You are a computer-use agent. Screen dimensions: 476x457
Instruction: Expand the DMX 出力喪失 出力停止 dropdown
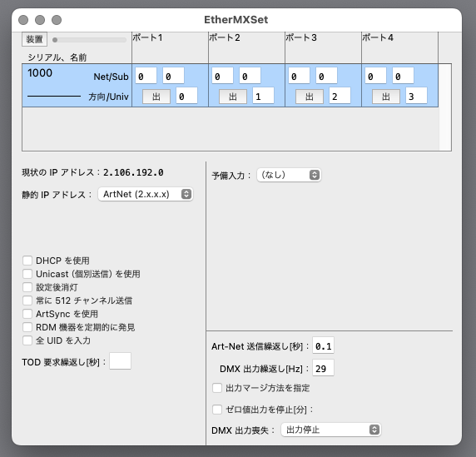[331, 430]
